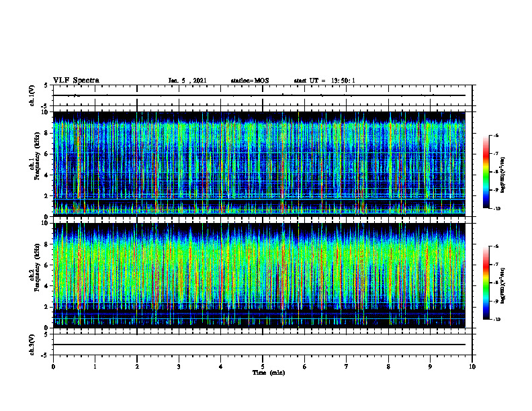This screenshot has height=411, width=532.
Task: Click the "8" tick on the time axis
Action: pos(388,367)
